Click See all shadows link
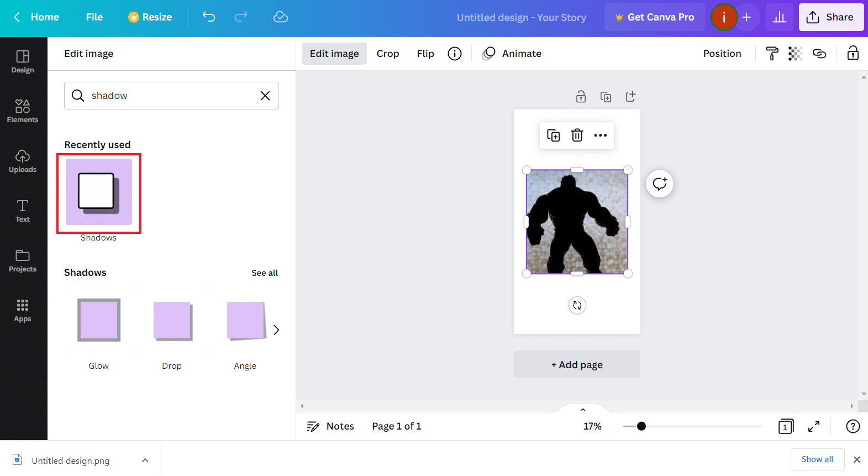 click(265, 273)
